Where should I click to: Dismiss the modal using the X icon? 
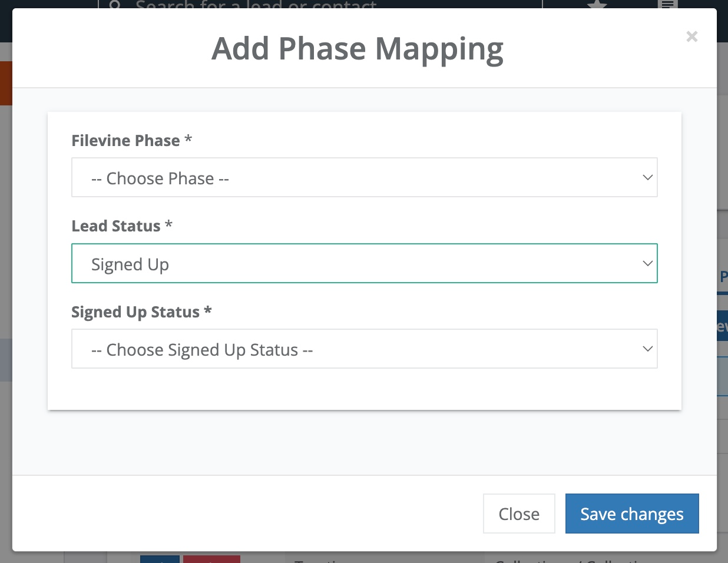[x=691, y=37]
